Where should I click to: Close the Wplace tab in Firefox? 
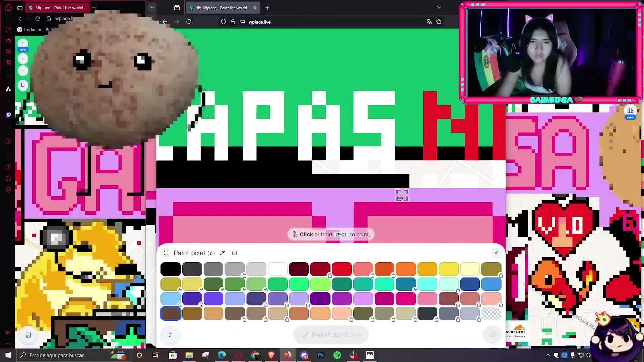(x=254, y=8)
